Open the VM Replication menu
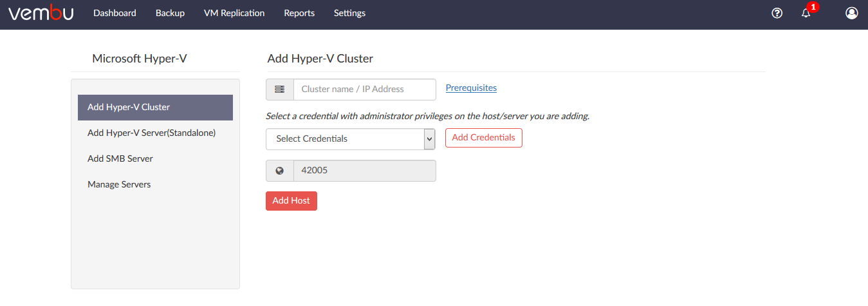 coord(234,13)
